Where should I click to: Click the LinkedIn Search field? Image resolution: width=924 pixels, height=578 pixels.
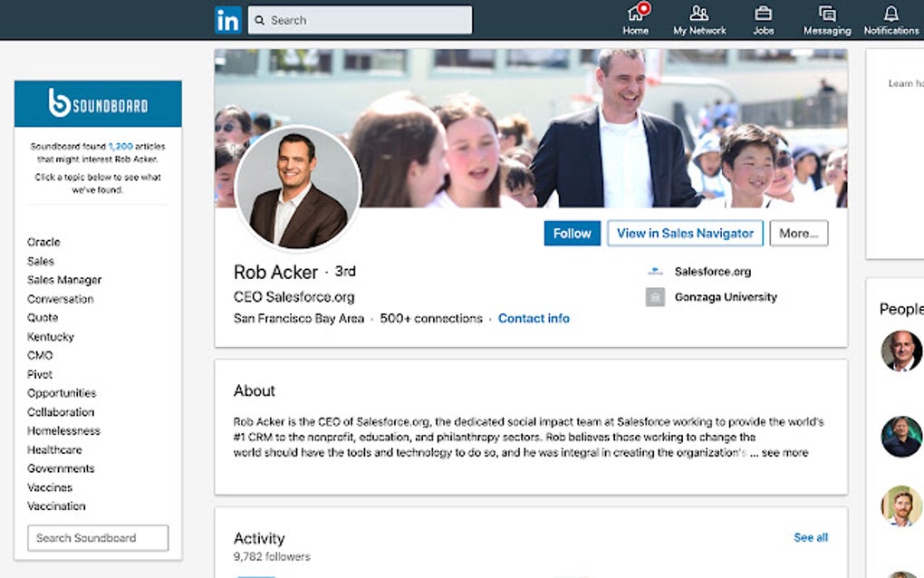pos(360,20)
